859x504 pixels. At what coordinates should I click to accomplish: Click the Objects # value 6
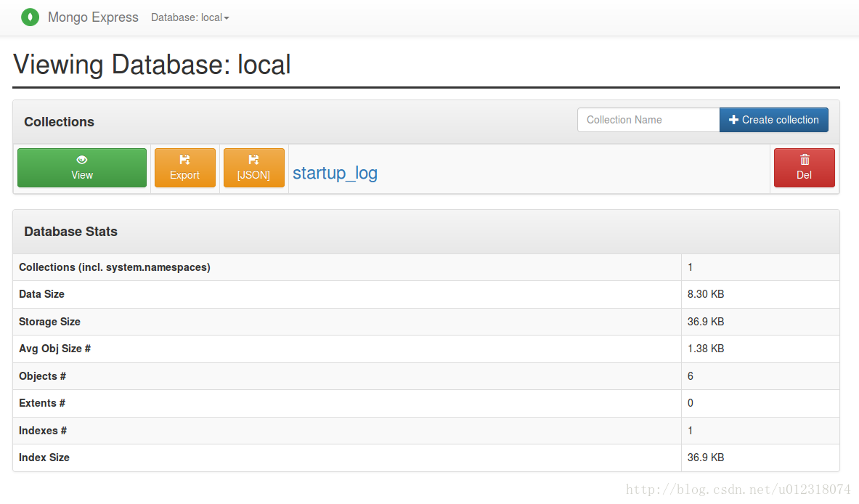tap(691, 375)
